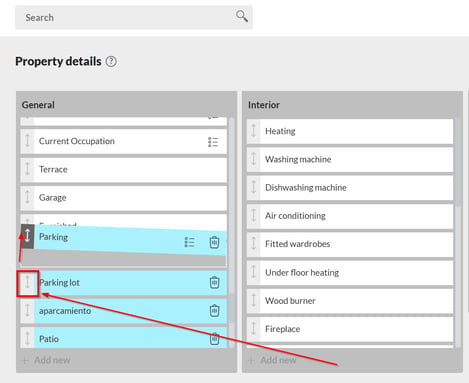The width and height of the screenshot is (469, 383).
Task: Click the Patio reorder handle
Action: [27, 338]
